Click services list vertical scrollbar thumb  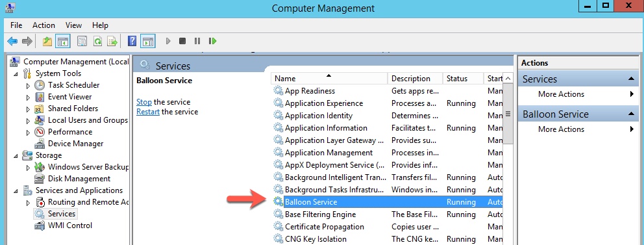pos(508,114)
